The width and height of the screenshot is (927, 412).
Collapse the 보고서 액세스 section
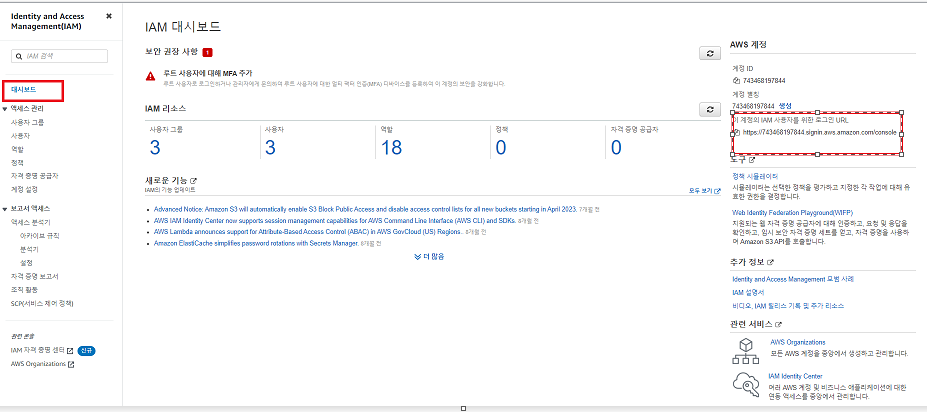(x=5, y=209)
